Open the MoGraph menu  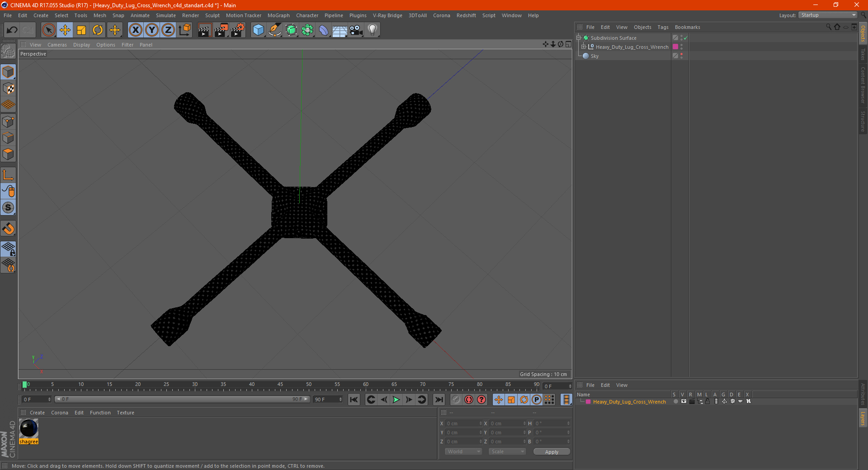tap(278, 15)
